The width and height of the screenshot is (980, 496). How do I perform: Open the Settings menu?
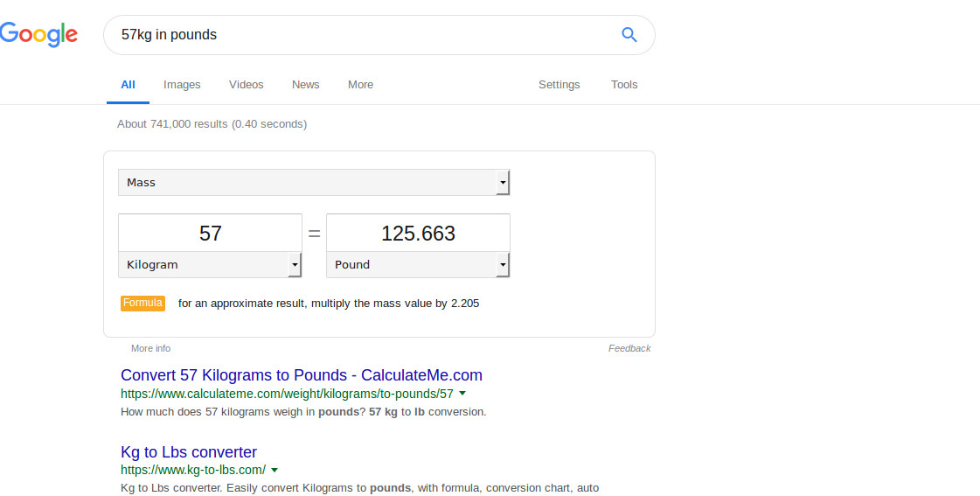(559, 85)
